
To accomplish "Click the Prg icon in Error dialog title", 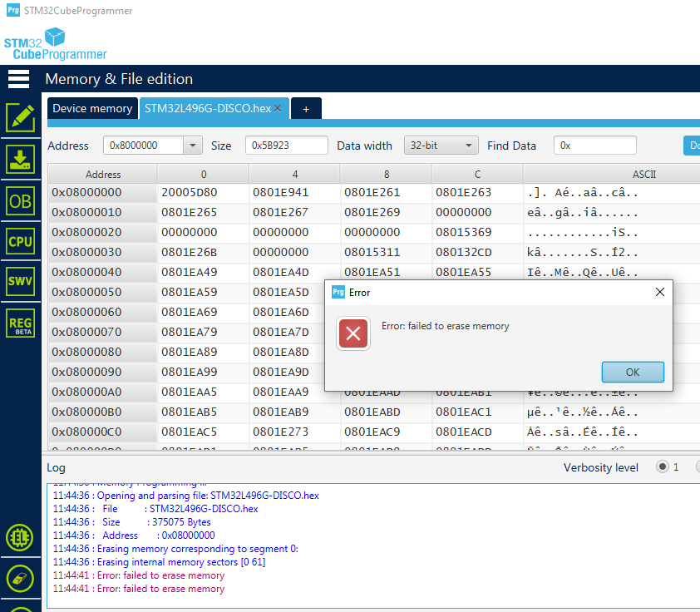I will point(338,292).
